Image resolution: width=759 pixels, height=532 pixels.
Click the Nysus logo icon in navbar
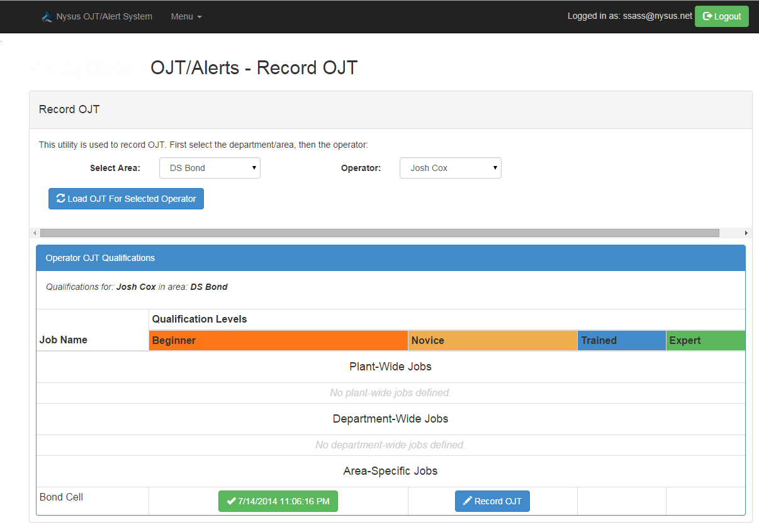point(47,17)
